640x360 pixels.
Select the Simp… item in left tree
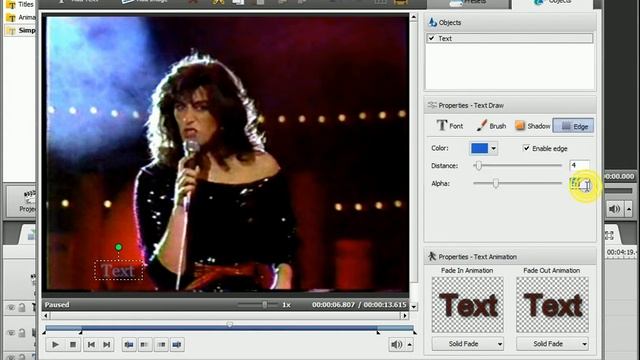click(20, 30)
